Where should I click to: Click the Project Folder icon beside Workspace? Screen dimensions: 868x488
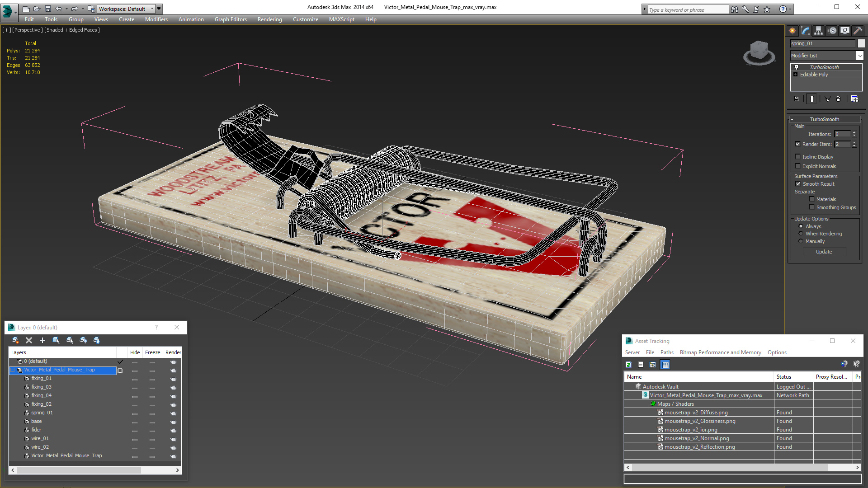91,9
